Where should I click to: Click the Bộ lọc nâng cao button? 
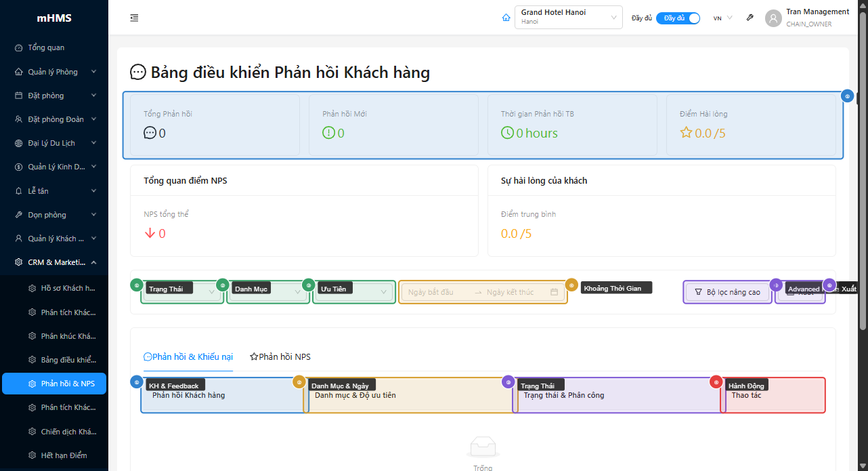[x=727, y=292]
